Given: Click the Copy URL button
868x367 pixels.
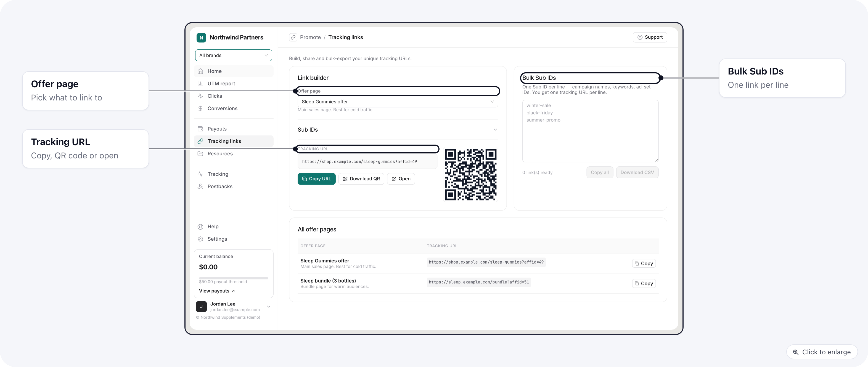Looking at the screenshot, I should click(x=316, y=179).
